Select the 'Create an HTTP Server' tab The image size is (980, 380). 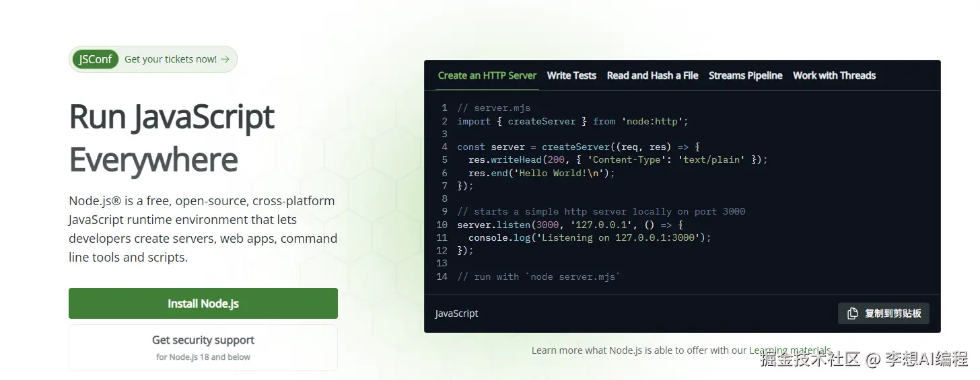point(487,75)
